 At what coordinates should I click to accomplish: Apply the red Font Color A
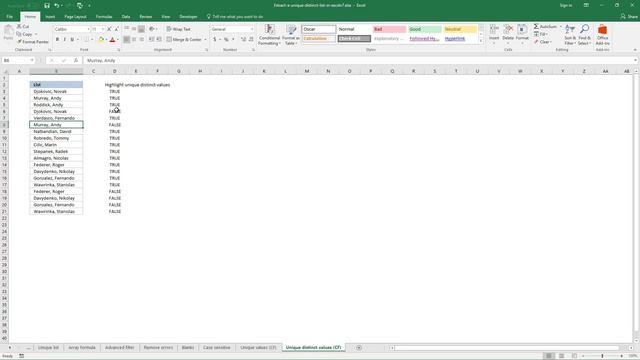pyautogui.click(x=113, y=40)
